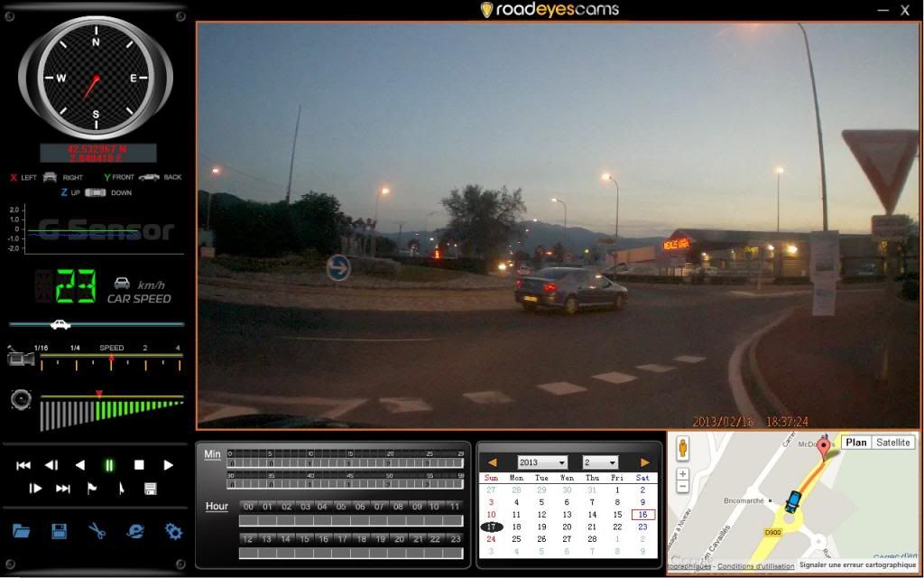The width and height of the screenshot is (924, 578).
Task: Zoom in on the map
Action: click(683, 474)
